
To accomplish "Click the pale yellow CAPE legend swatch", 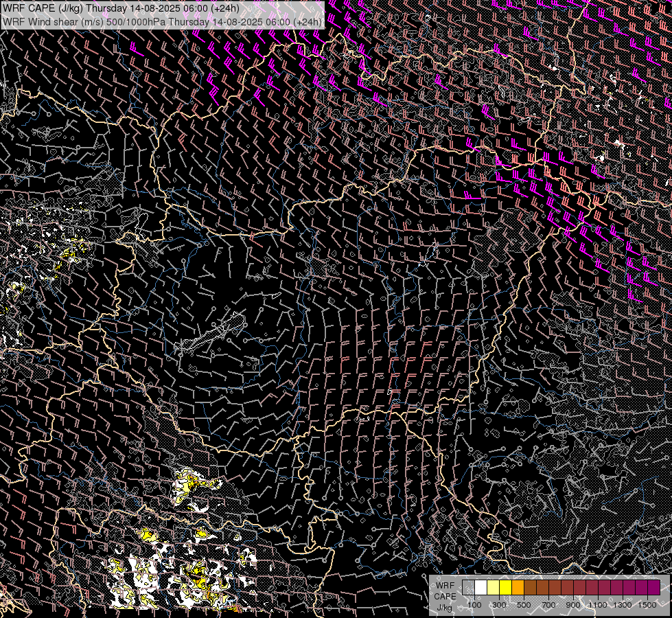I will 494,587.
